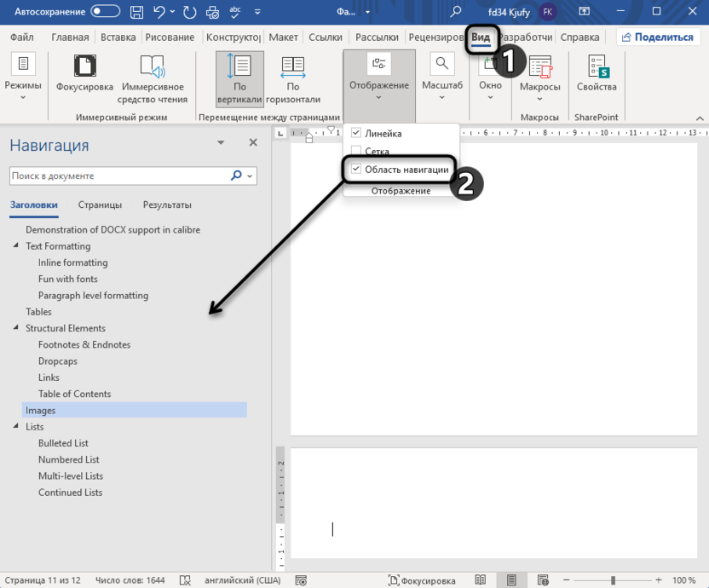Uncheck the Navigation pane checkbox
709x588 pixels.
click(356, 169)
